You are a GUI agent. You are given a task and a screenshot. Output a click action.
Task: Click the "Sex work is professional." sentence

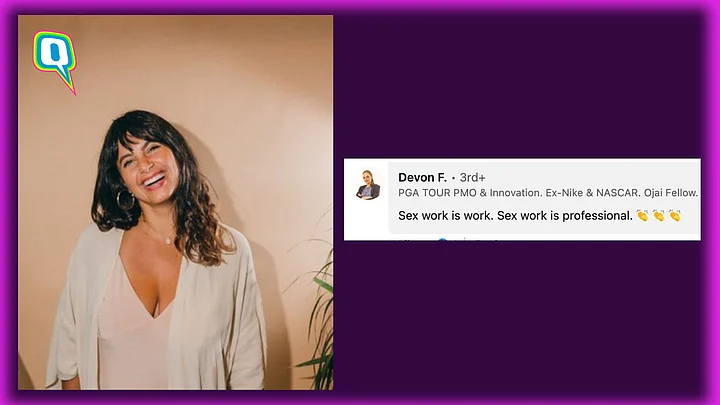tap(565, 215)
